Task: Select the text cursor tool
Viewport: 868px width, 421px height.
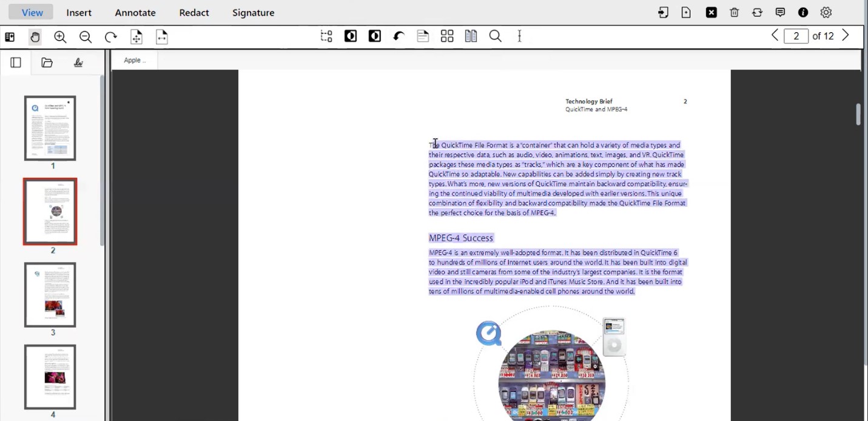Action: pyautogui.click(x=519, y=36)
